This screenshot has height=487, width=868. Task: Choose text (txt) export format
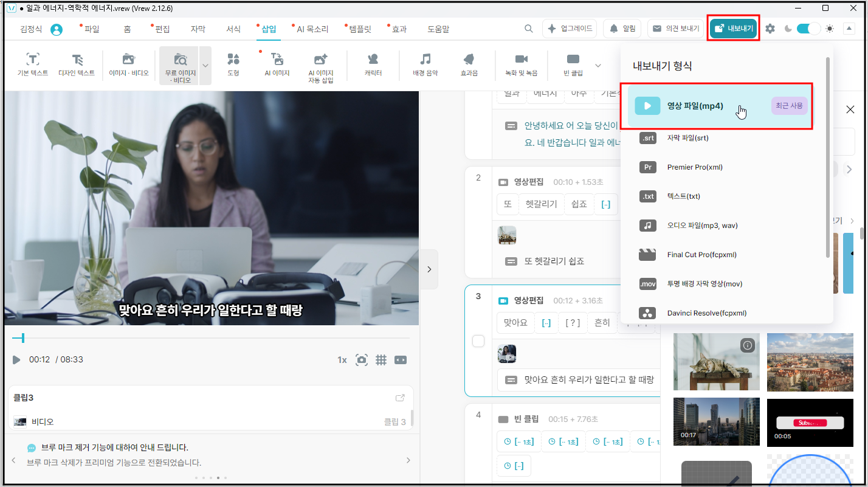tap(723, 196)
